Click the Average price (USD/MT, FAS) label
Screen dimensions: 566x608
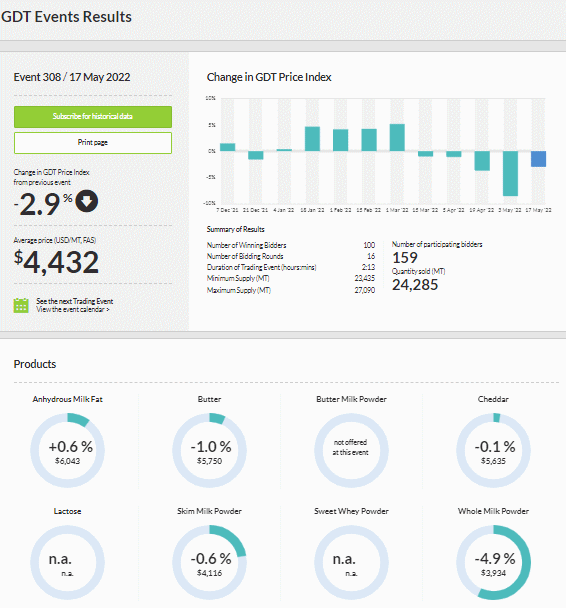coord(55,240)
